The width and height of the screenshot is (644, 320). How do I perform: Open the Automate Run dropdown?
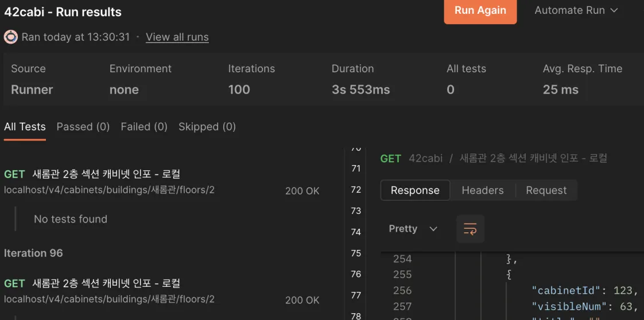(x=576, y=10)
